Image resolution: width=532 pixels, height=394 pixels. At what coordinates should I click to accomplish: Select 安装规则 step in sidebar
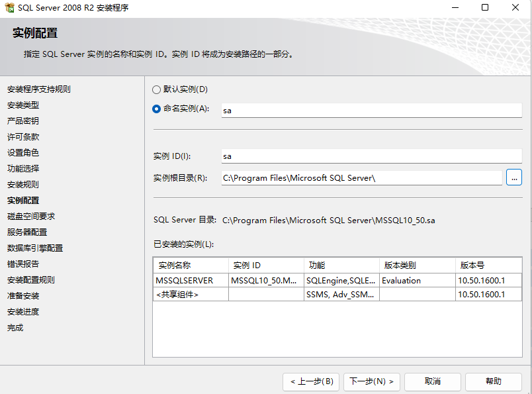[x=23, y=185]
